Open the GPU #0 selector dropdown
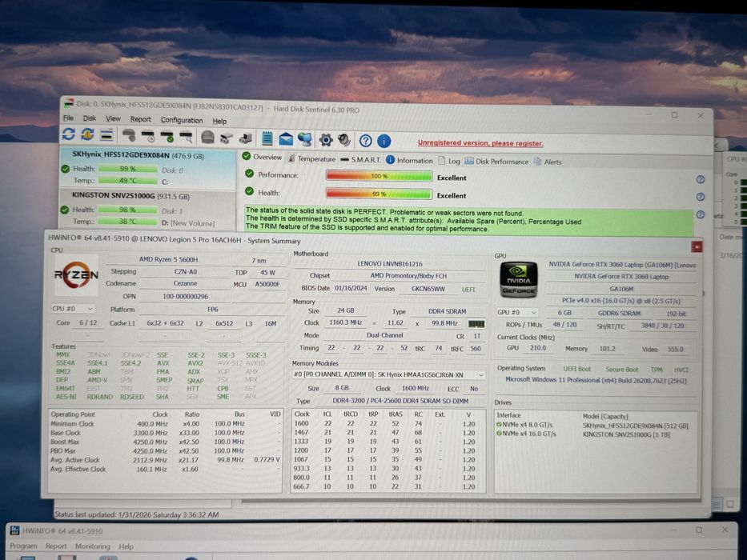Viewport: 747px width, 560px height. click(x=517, y=312)
